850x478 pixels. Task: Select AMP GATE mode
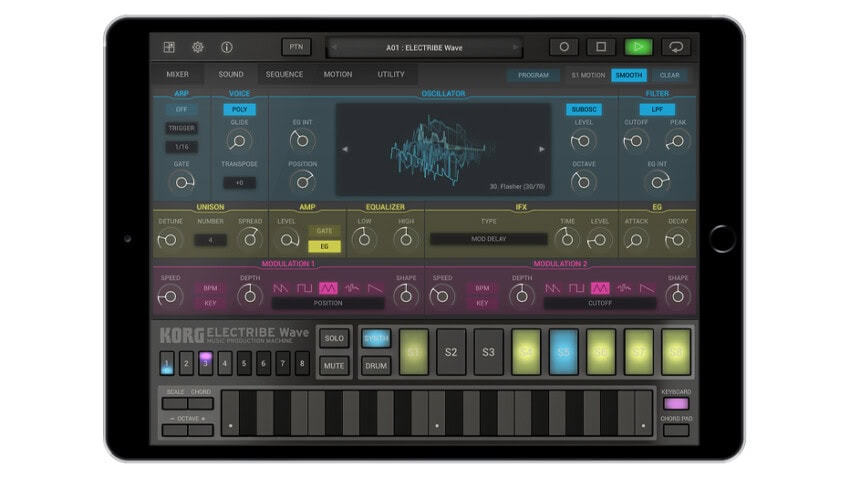(x=324, y=231)
